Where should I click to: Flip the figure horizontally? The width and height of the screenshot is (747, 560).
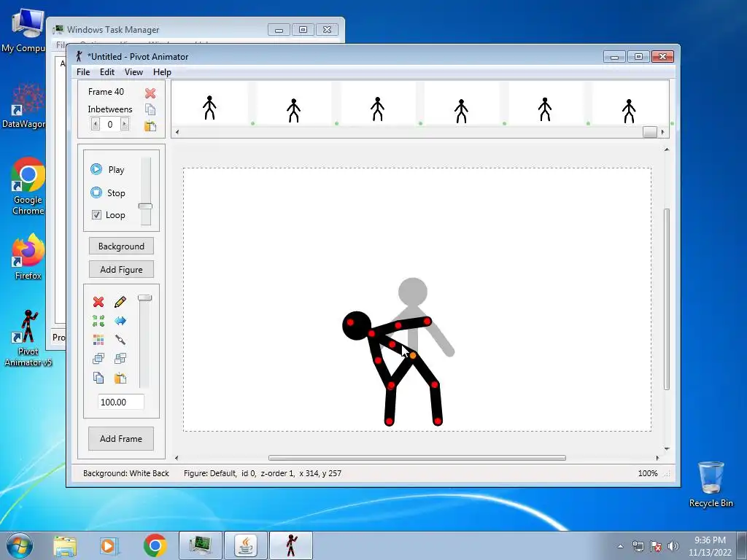click(x=120, y=321)
